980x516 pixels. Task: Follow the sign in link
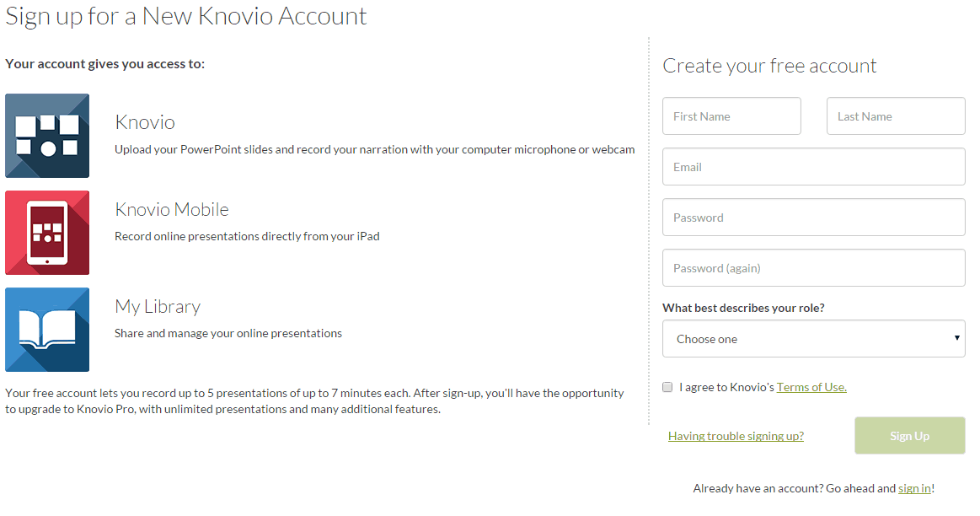coord(914,488)
